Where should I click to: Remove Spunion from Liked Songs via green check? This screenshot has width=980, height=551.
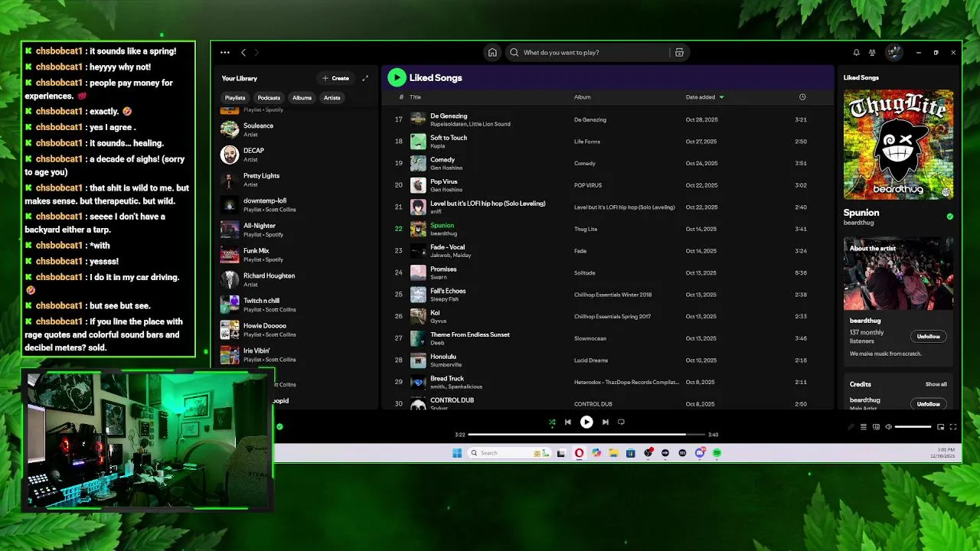click(x=950, y=217)
